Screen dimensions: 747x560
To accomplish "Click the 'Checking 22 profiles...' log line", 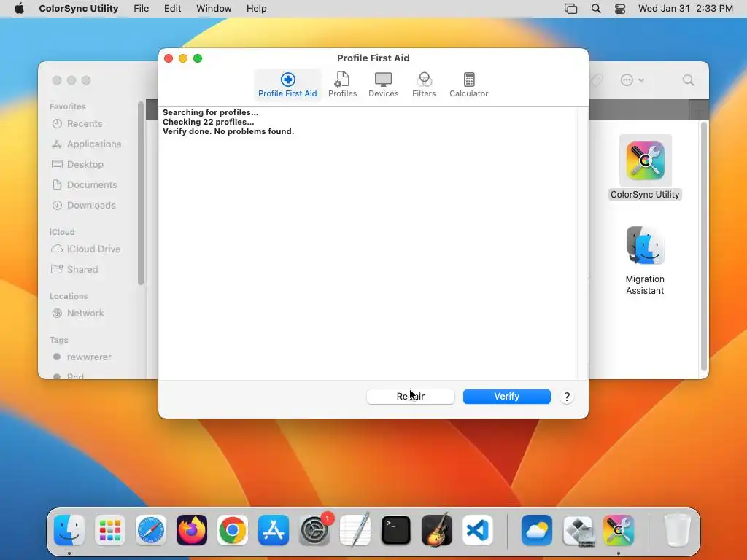I will (208, 122).
